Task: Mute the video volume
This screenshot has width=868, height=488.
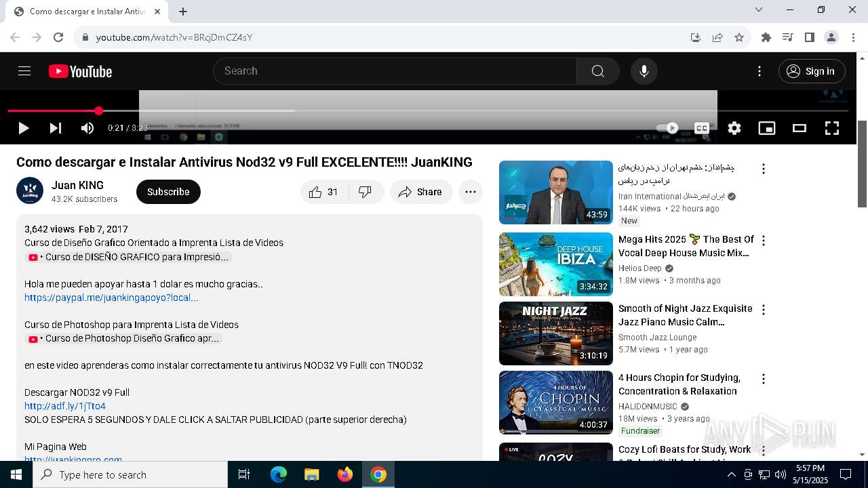Action: click(x=87, y=128)
